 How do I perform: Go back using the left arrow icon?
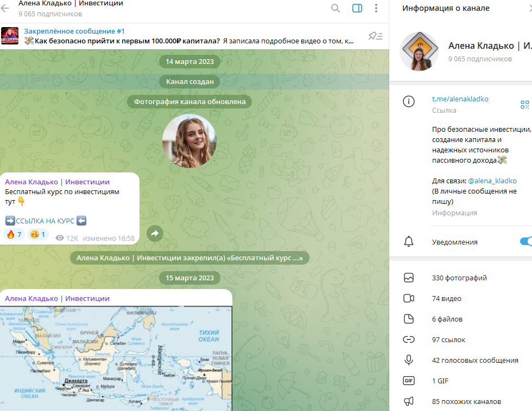[x=5, y=8]
